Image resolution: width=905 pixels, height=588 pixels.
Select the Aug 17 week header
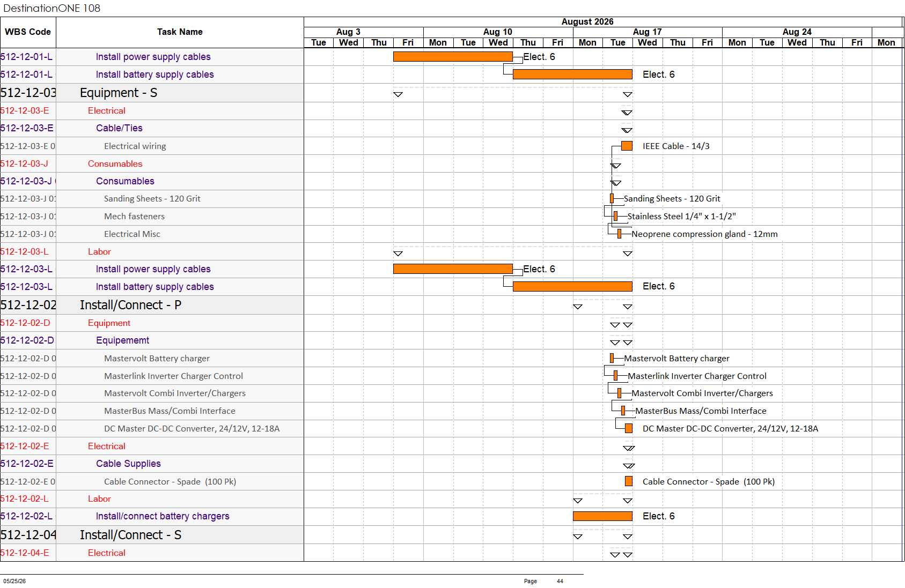point(648,32)
